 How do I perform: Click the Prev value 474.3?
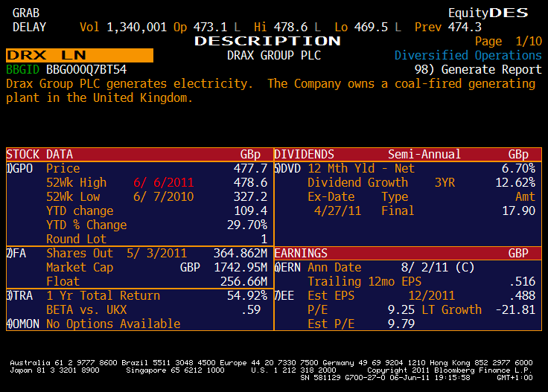pos(465,28)
